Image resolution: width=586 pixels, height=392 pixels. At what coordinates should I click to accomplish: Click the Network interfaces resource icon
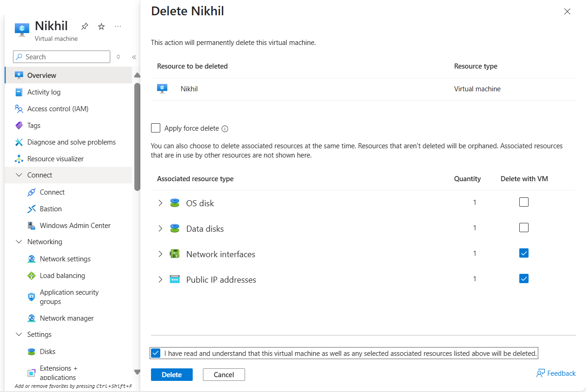[x=175, y=254]
